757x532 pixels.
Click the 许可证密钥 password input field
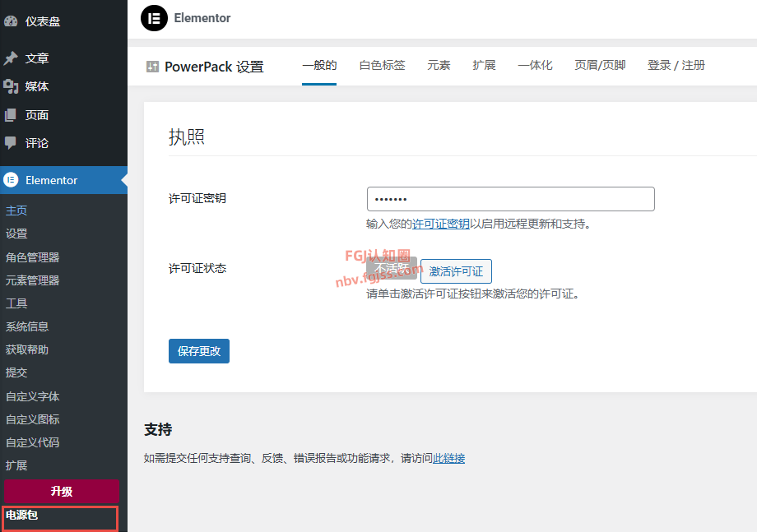[511, 199]
